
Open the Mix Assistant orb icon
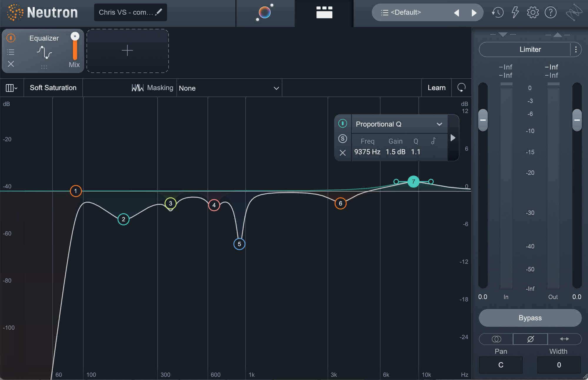click(265, 13)
